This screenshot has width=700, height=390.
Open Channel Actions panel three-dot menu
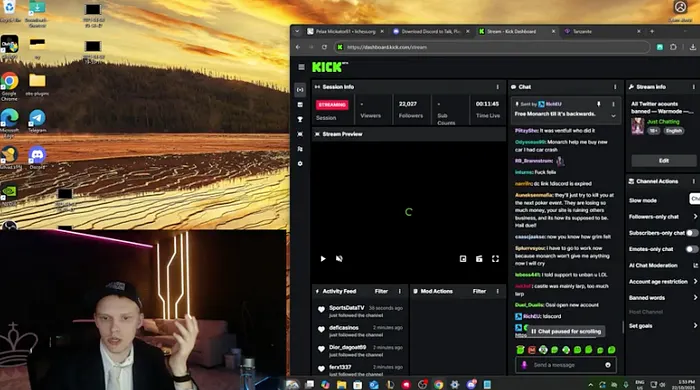pos(693,181)
